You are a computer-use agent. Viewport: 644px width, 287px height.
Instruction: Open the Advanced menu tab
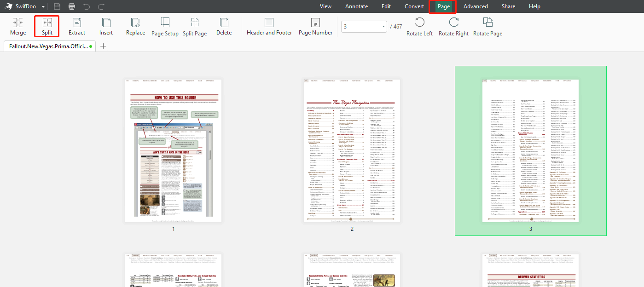pos(476,6)
